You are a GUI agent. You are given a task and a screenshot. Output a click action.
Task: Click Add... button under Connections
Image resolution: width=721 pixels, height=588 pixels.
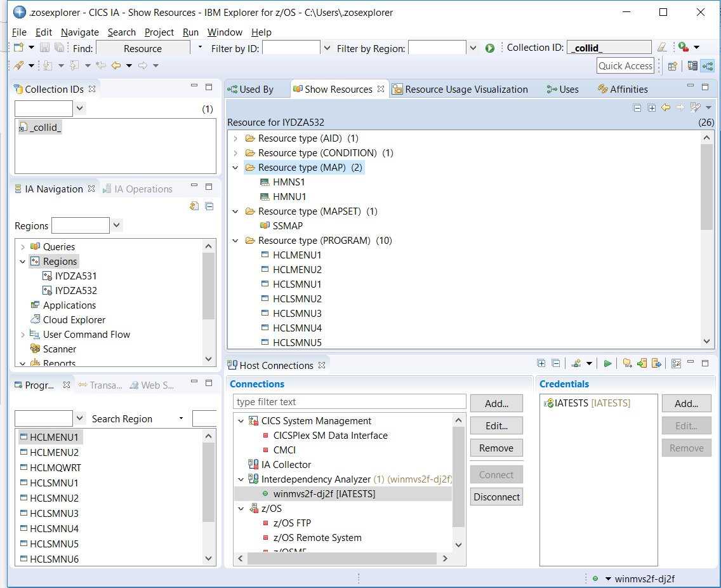496,403
